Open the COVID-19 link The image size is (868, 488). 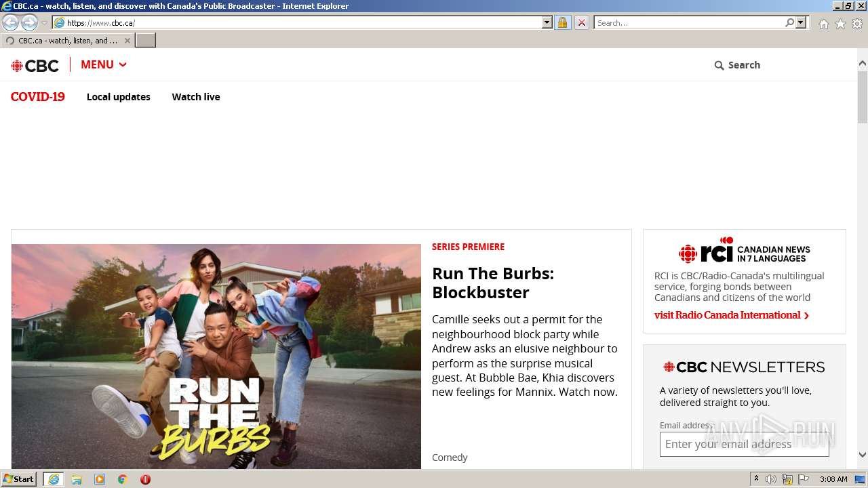(38, 96)
